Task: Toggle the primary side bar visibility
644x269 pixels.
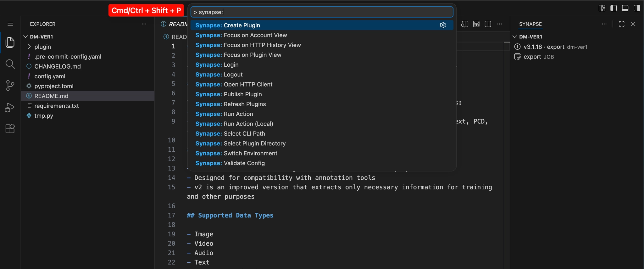Action: point(613,8)
